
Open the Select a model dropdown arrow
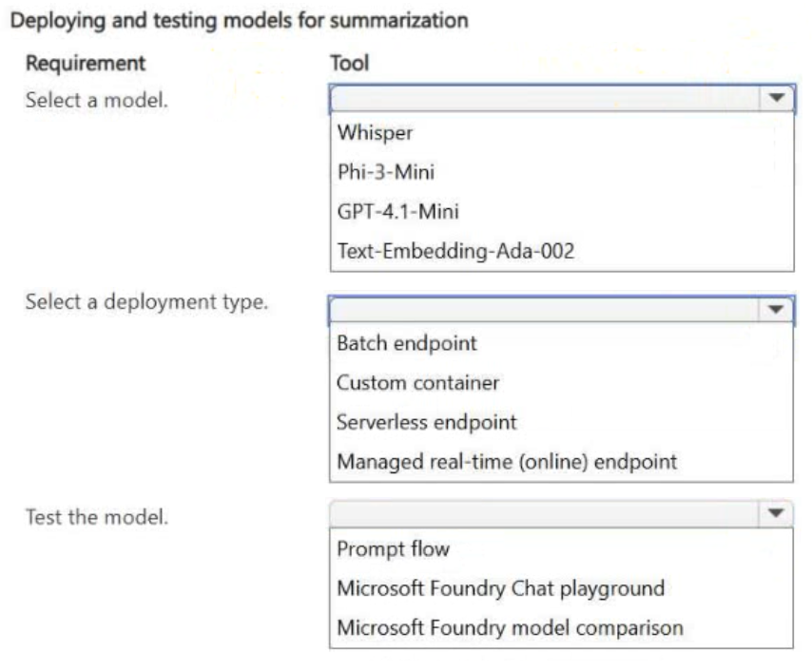(776, 98)
